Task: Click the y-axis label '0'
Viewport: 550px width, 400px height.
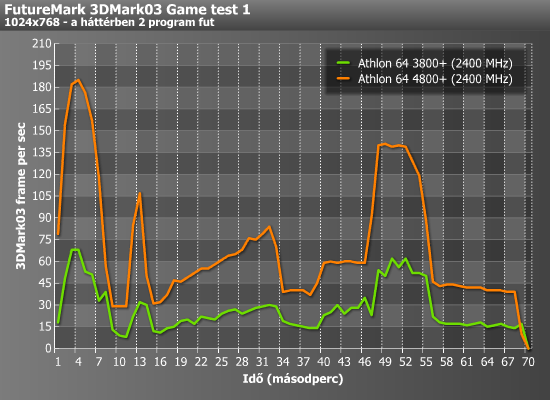Action: (48, 348)
